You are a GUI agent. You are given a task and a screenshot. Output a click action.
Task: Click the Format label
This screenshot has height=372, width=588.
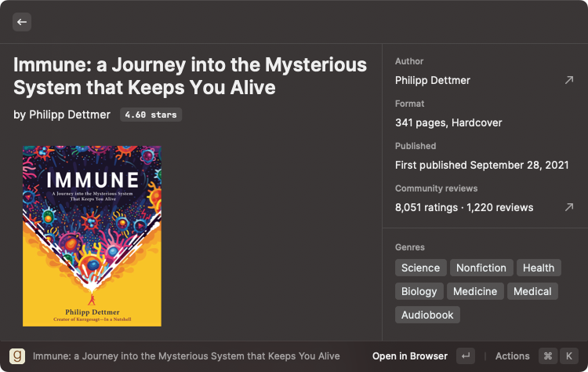tap(409, 104)
